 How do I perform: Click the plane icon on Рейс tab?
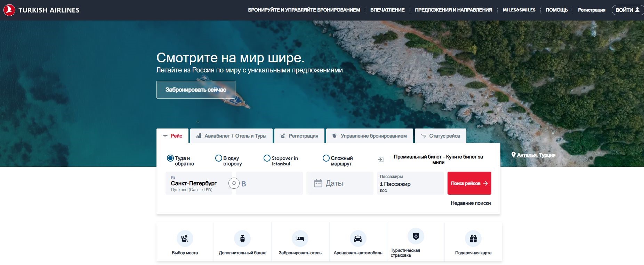[165, 136]
